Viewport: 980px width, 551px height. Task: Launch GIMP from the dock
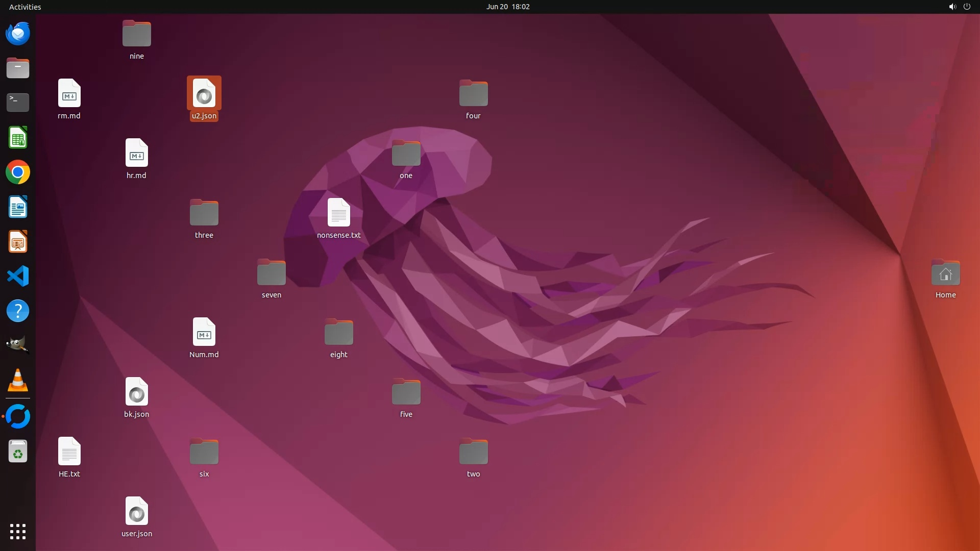coord(18,345)
